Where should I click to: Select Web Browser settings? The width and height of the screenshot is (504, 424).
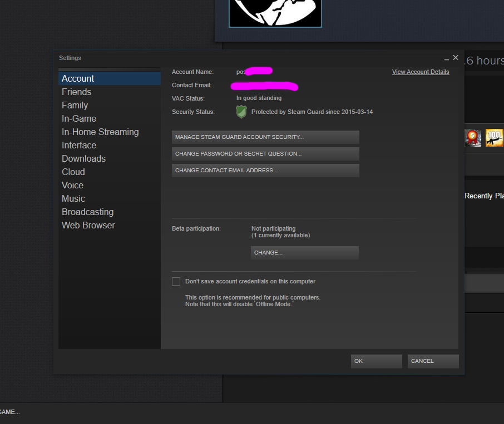tap(110, 225)
